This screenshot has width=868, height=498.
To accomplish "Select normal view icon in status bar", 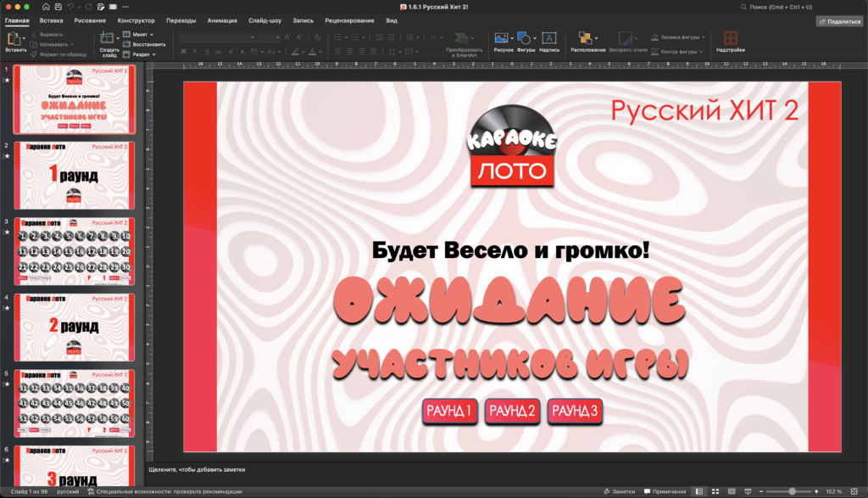I will coord(699,491).
